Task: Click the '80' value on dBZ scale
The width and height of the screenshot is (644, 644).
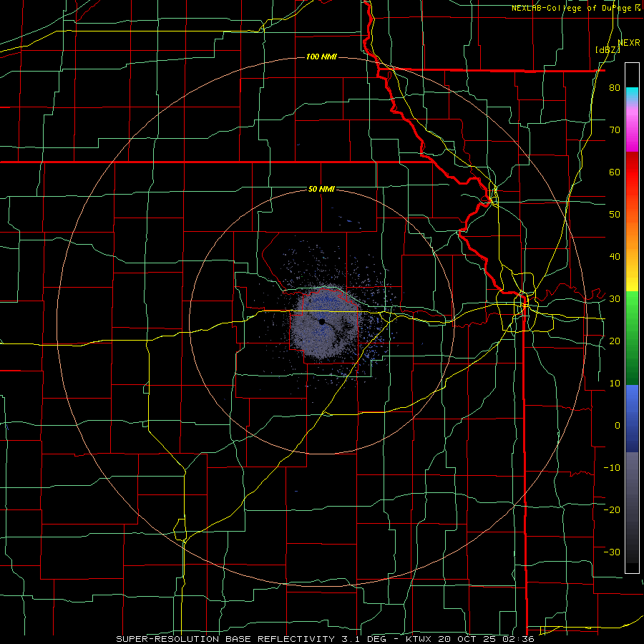Action: pyautogui.click(x=615, y=88)
